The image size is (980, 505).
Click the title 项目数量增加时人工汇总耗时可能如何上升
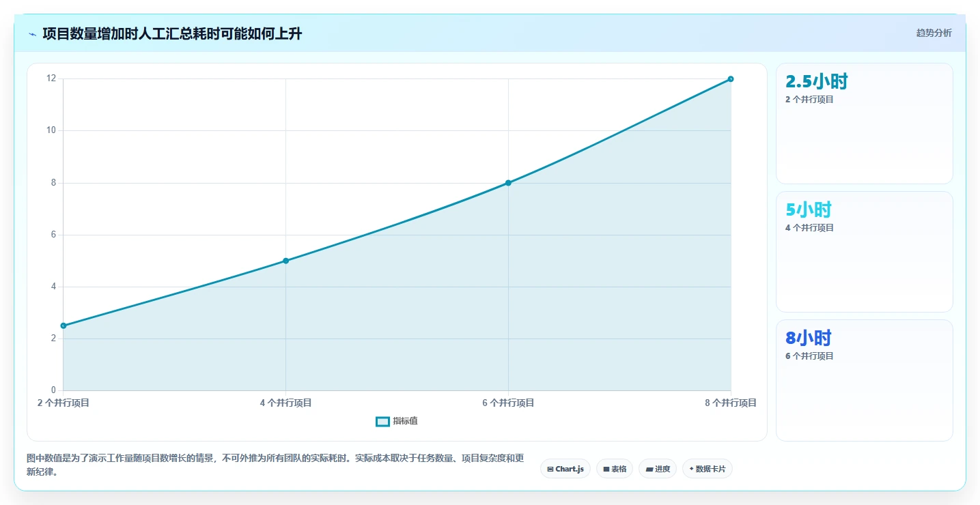pos(172,34)
